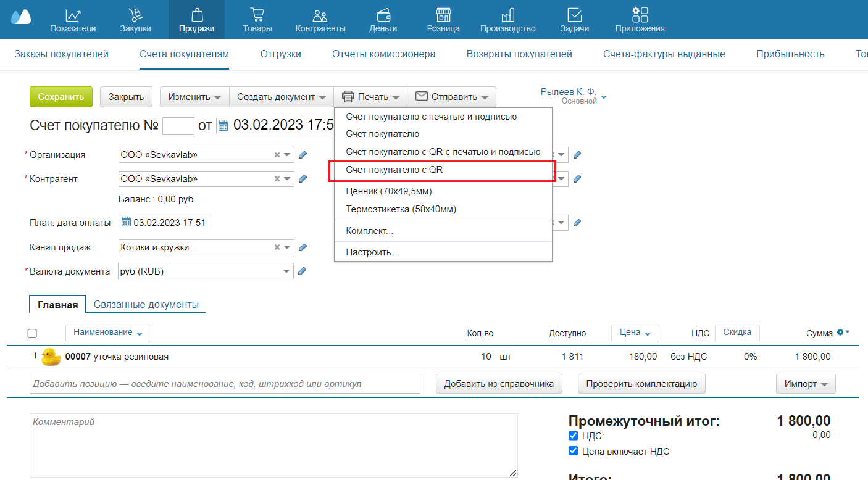Uncheck Цена включает НДС checkbox

tap(573, 451)
